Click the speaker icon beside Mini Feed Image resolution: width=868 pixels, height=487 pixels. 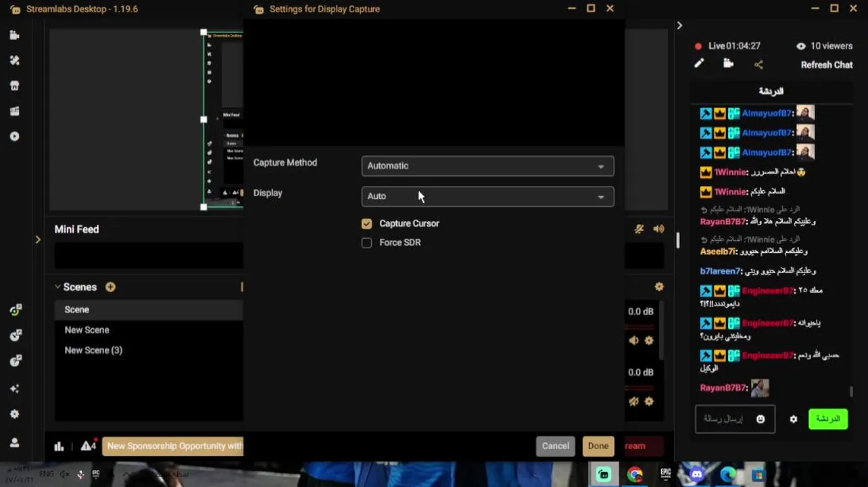(658, 229)
